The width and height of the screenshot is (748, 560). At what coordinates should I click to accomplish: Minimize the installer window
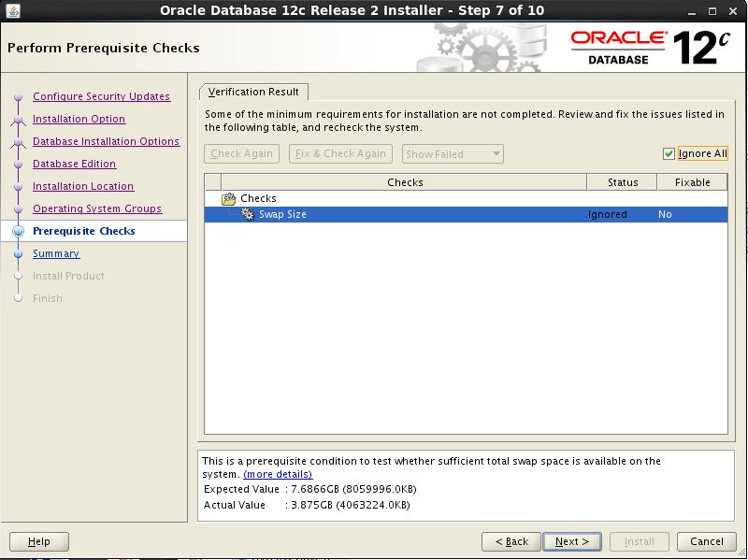tap(692, 11)
